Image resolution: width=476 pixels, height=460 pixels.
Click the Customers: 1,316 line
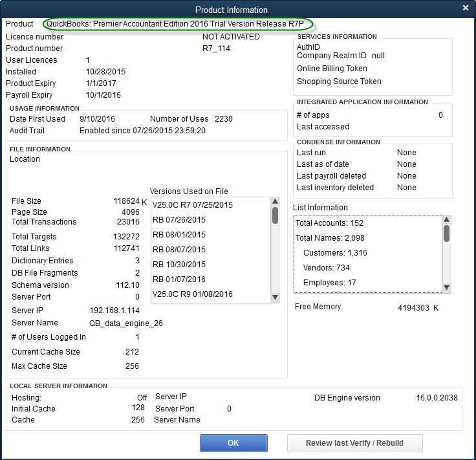[335, 253]
